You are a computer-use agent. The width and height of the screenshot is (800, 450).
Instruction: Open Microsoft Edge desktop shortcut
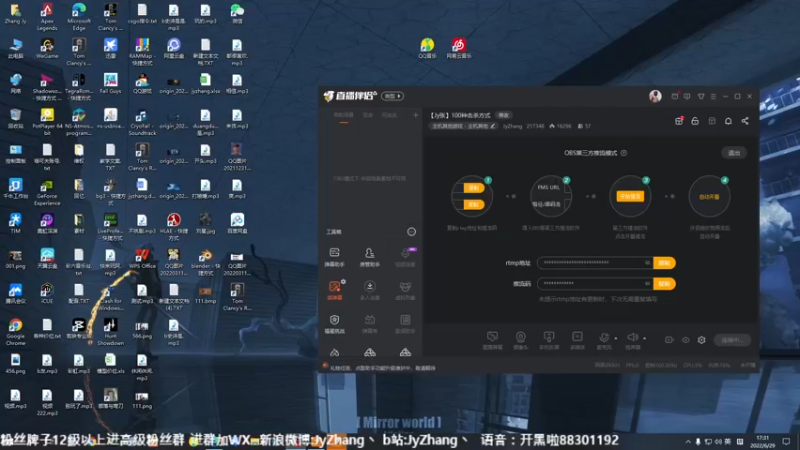pos(79,16)
